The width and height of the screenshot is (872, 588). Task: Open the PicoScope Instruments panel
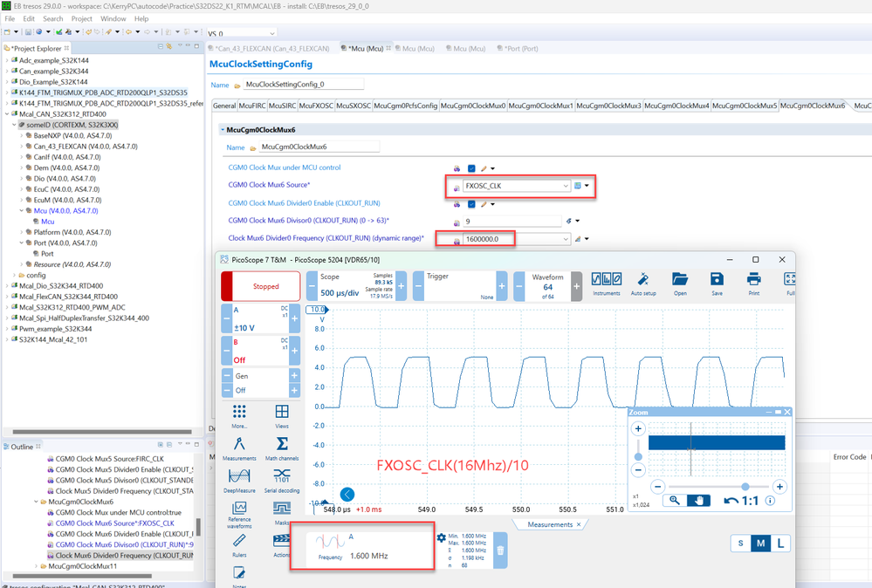tap(606, 283)
